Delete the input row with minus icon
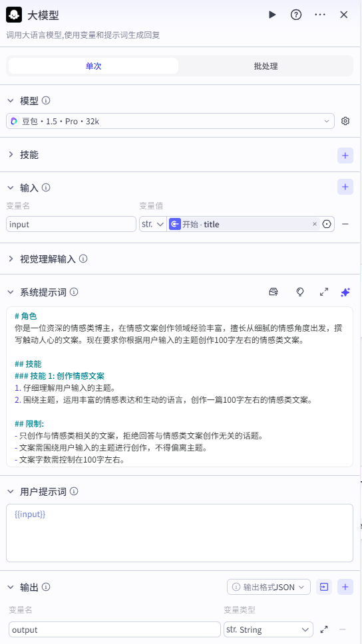Image resolution: width=362 pixels, height=644 pixels. click(x=345, y=224)
